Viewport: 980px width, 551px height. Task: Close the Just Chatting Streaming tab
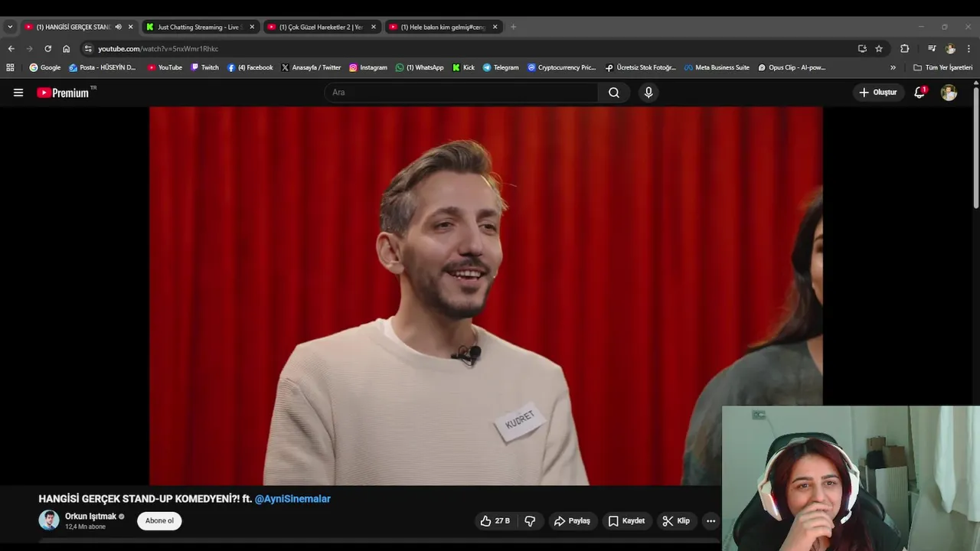pos(252,27)
